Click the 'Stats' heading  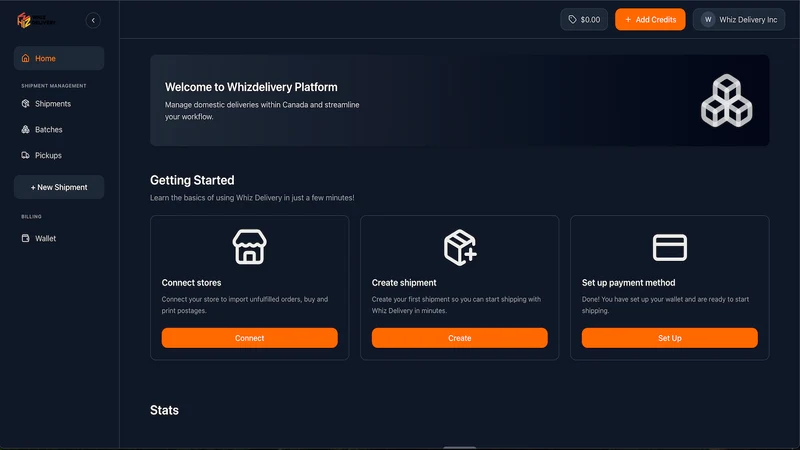(x=164, y=410)
